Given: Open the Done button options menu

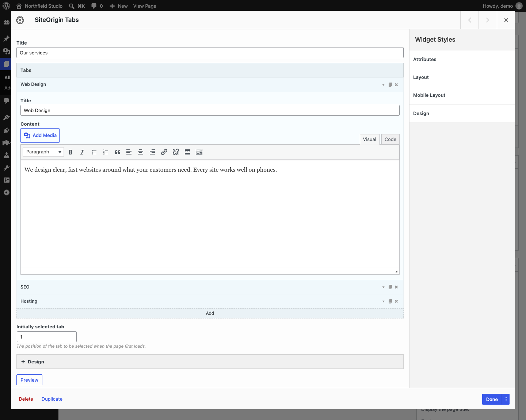Looking at the screenshot, I should pos(506,399).
